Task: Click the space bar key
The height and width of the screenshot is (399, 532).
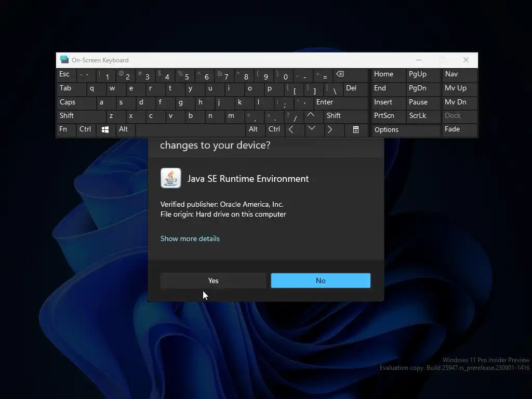Action: (x=190, y=130)
